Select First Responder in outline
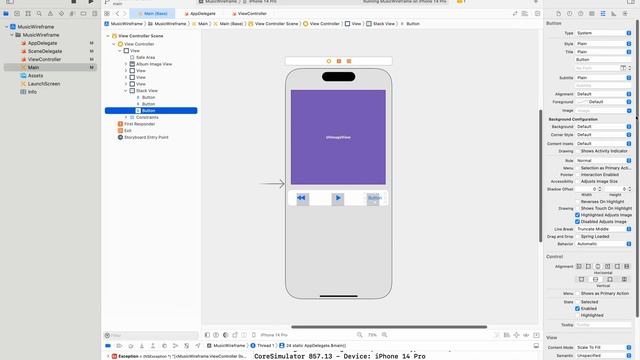The image size is (640, 360). 139,124
